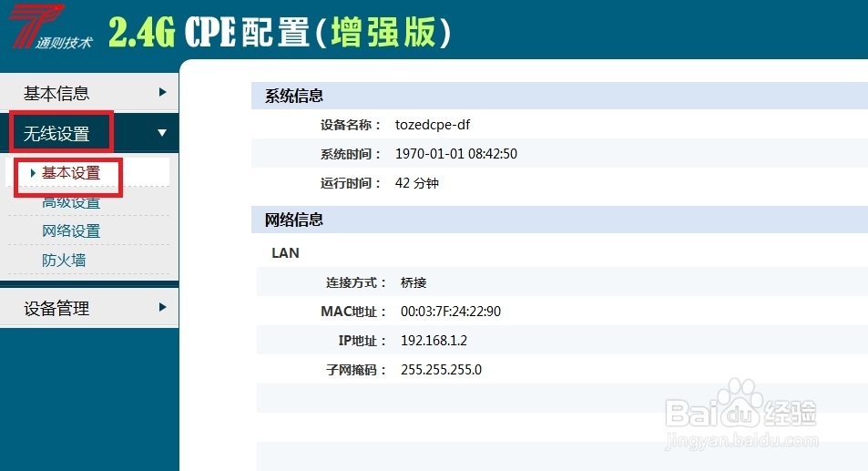
Task: Expand the 基本信息 arrow
Action: click(162, 92)
